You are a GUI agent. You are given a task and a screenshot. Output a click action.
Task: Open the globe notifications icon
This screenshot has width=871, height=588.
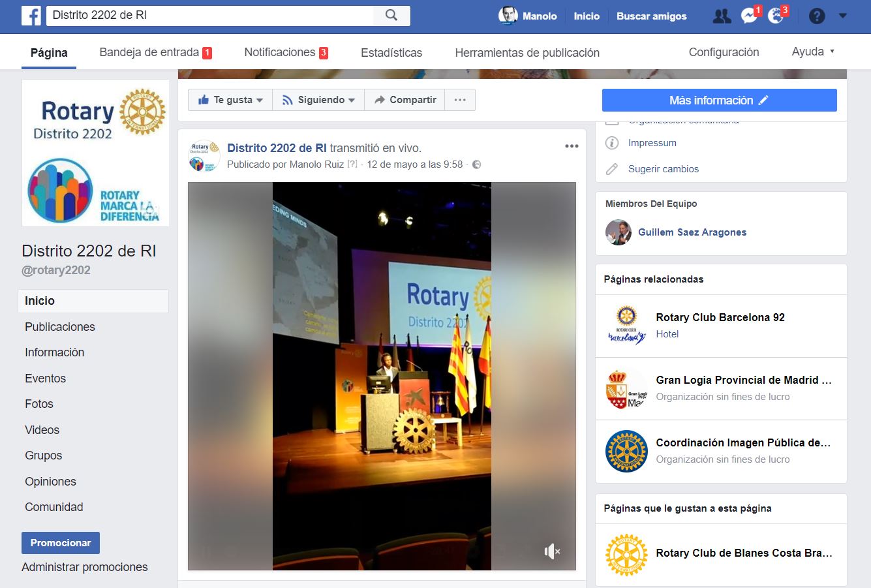coord(776,16)
